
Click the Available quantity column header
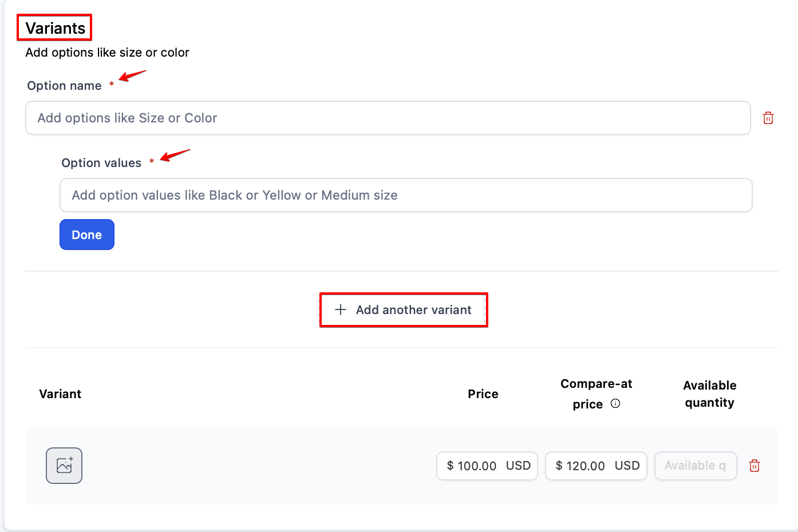point(709,394)
